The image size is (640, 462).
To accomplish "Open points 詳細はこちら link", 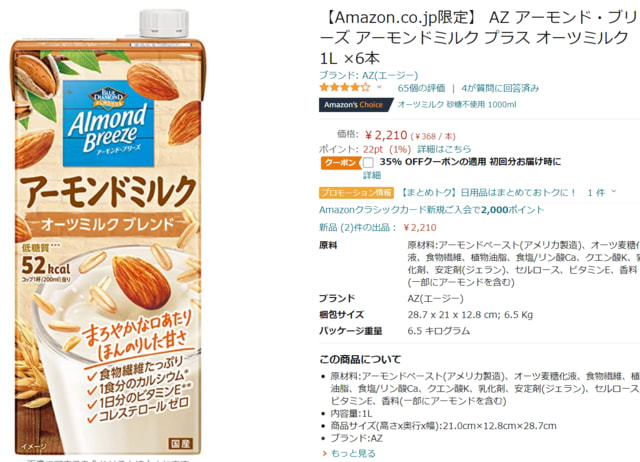I will tap(444, 149).
